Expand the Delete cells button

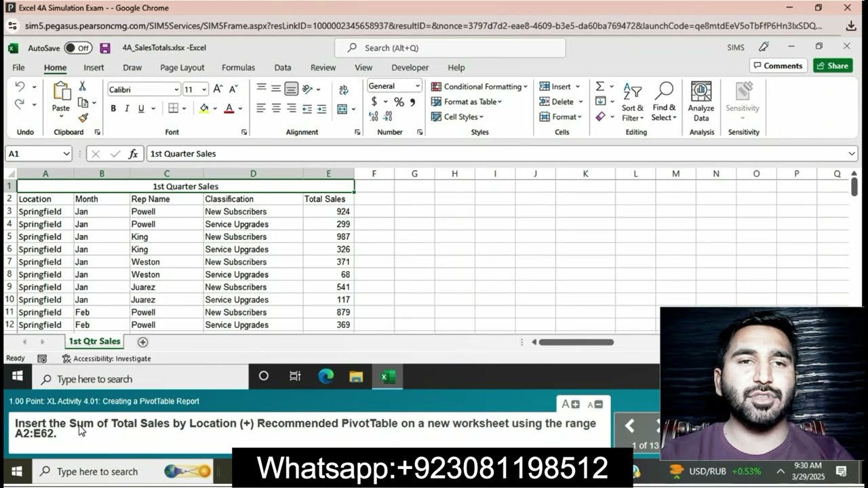tap(561, 102)
